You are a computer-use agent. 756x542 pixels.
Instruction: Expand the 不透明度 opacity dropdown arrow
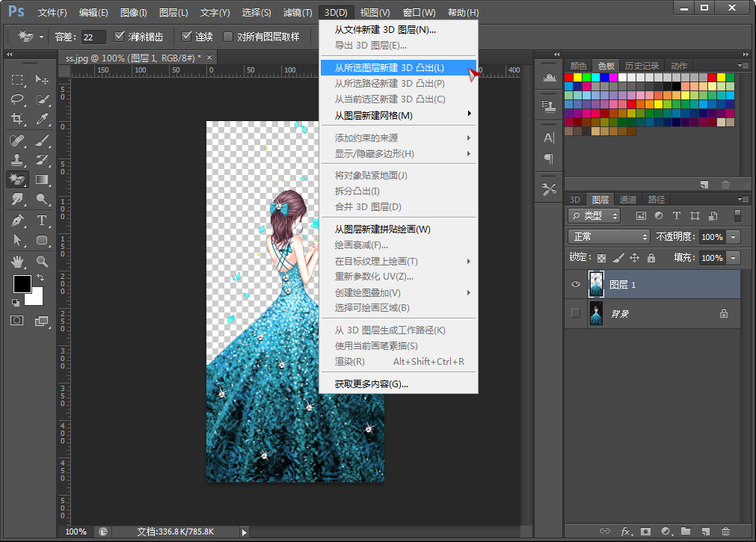point(734,236)
